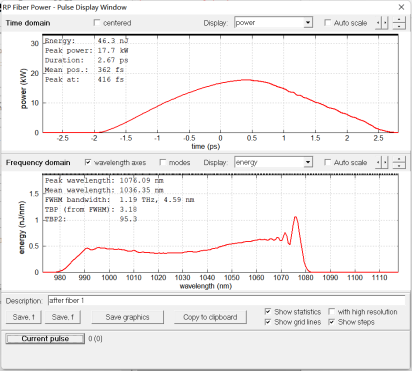Uncheck Show statistics

pyautogui.click(x=268, y=311)
